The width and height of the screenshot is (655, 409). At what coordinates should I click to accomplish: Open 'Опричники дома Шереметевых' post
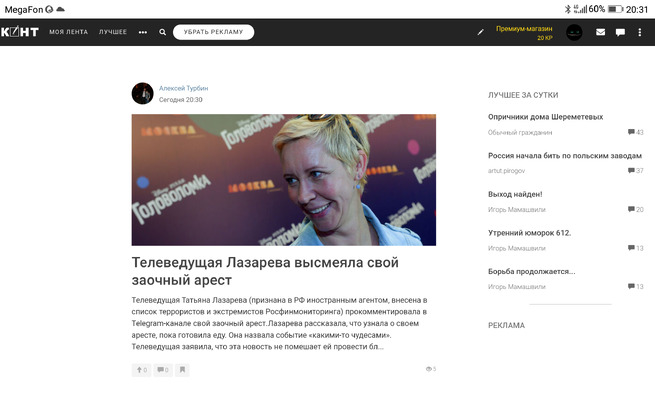(546, 117)
